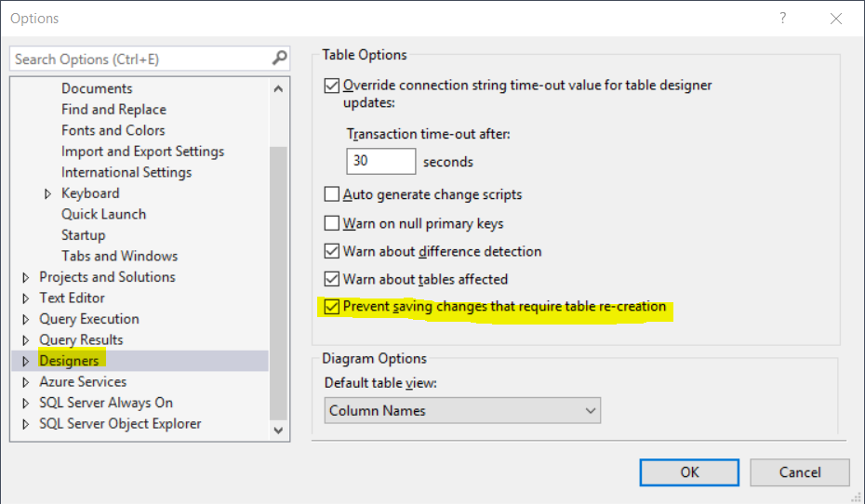Select Import and Export Settings
Image resolution: width=865 pixels, height=504 pixels.
pos(143,151)
